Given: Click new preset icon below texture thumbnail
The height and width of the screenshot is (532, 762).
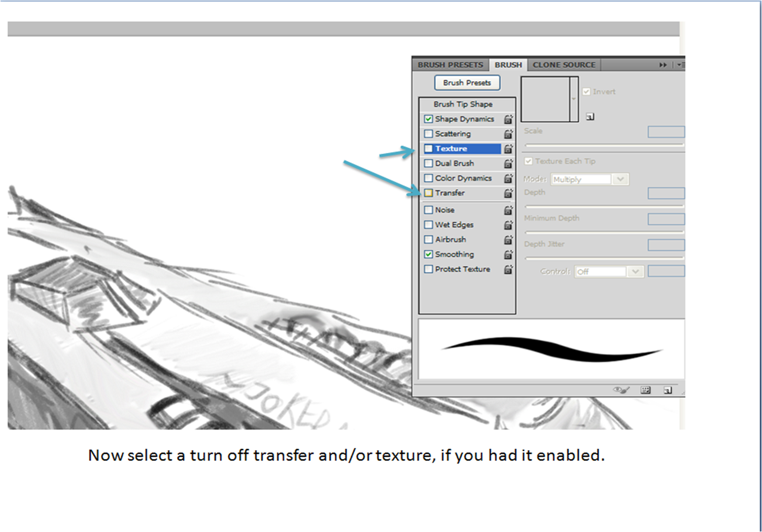Looking at the screenshot, I should [590, 117].
